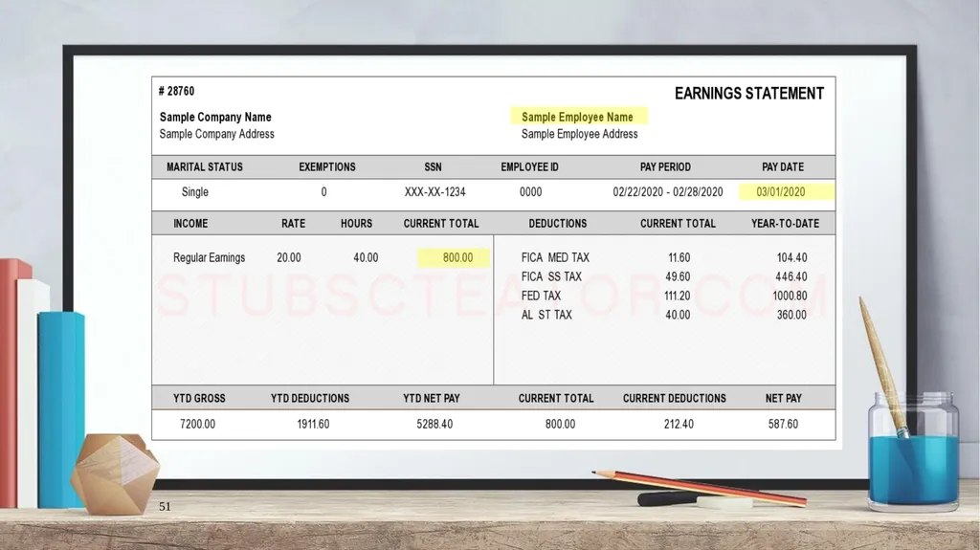
Task: Select the YTD net pay value 5288.40
Action: (434, 424)
